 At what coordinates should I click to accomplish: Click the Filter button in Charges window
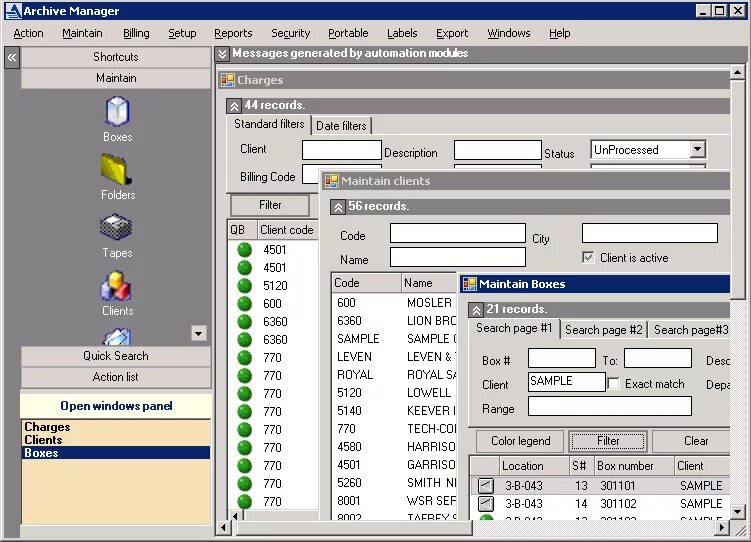pos(270,205)
